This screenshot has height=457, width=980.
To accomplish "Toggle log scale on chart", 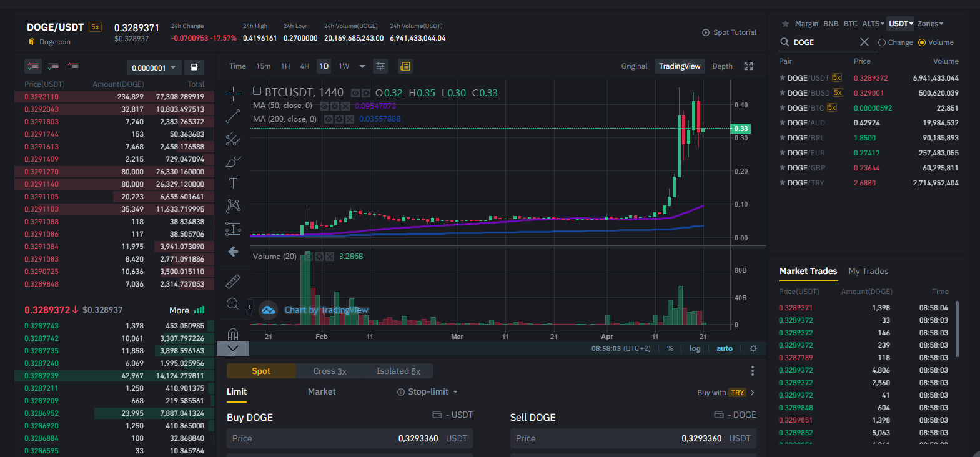I will click(695, 348).
